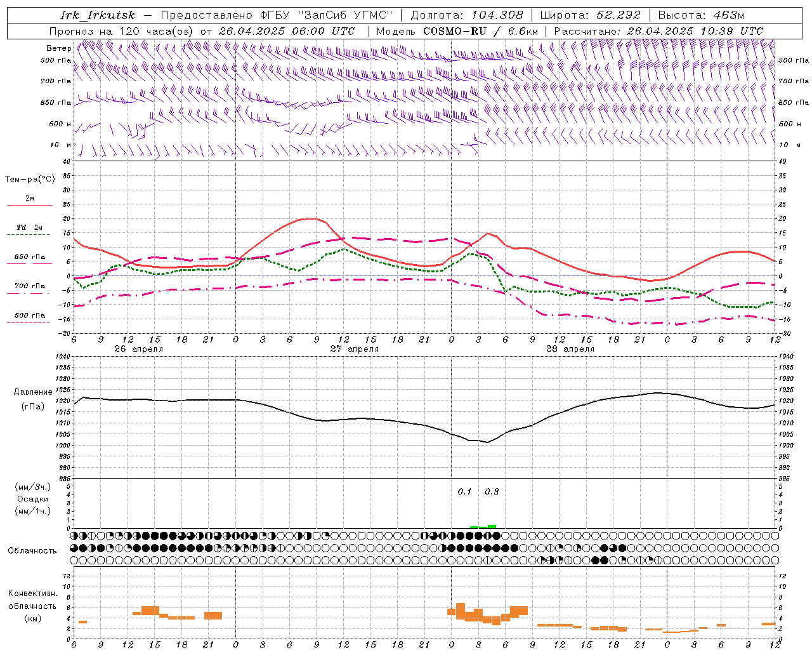Select the Конвективн. panel label
The height and width of the screenshot is (650, 812).
(x=32, y=594)
